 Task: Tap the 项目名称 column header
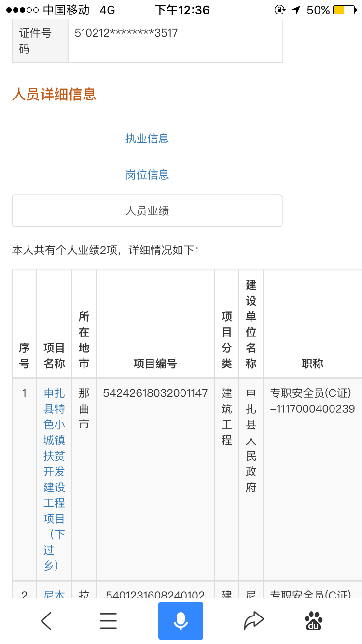54,356
